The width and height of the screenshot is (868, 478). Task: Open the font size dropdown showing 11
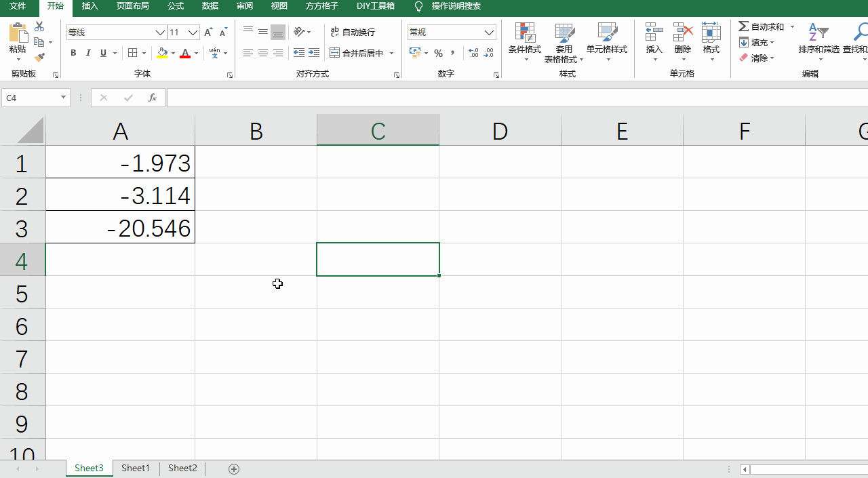point(193,33)
